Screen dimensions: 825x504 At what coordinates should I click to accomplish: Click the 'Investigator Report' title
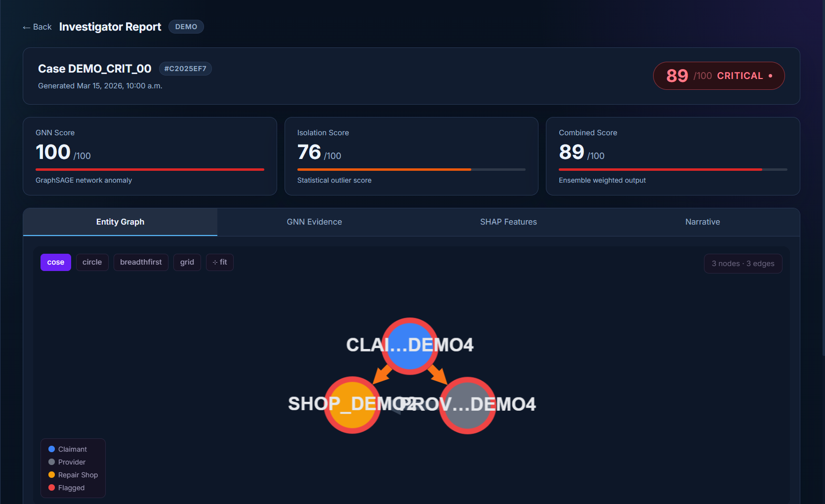click(x=110, y=27)
